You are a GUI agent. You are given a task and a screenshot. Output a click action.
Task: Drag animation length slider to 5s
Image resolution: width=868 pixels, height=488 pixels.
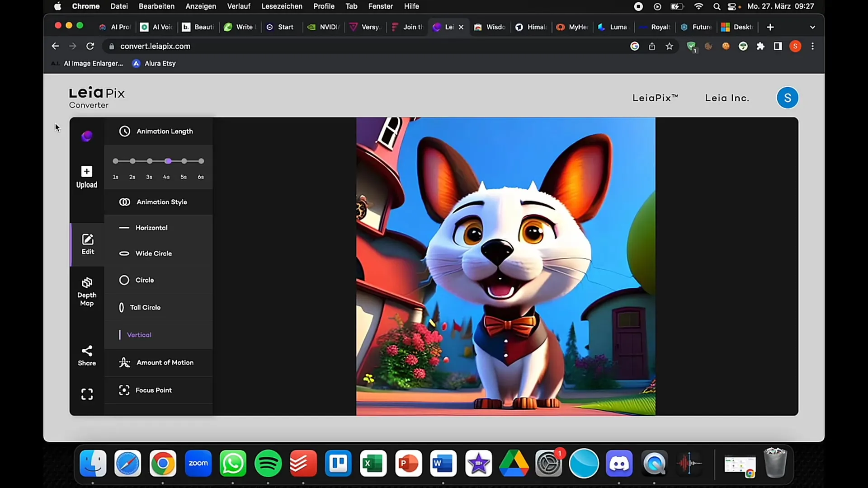184,160
